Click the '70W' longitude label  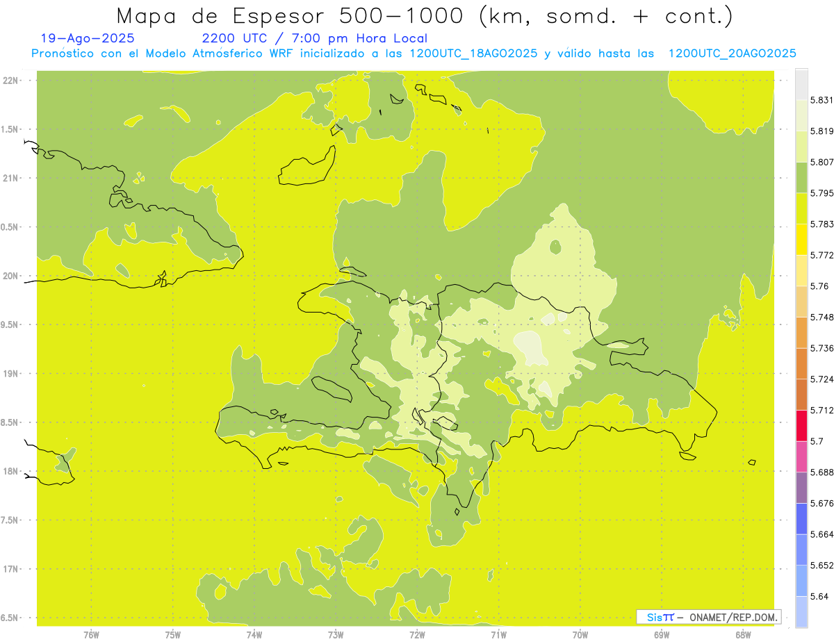point(580,635)
